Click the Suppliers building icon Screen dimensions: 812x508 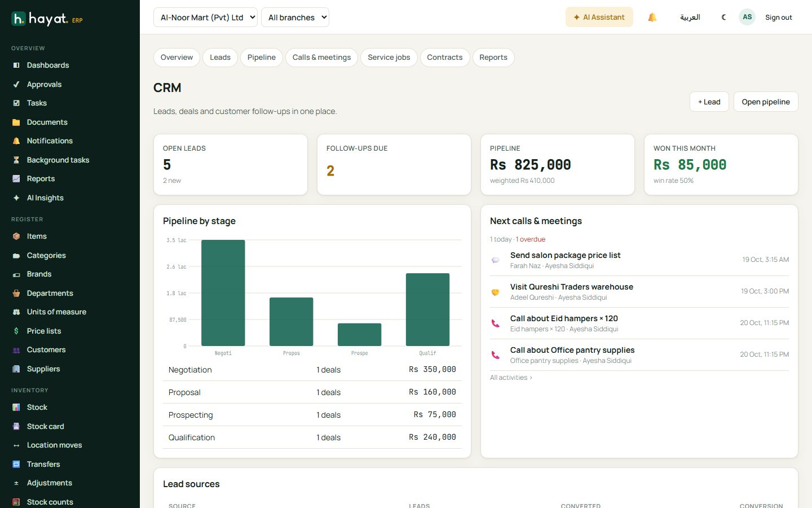16,369
